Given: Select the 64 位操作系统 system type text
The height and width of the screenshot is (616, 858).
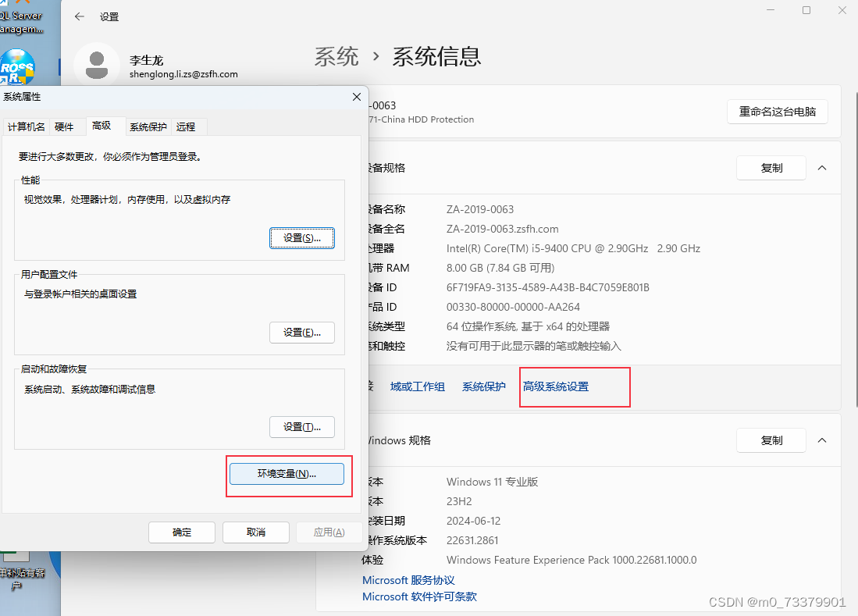Looking at the screenshot, I should click(528, 326).
